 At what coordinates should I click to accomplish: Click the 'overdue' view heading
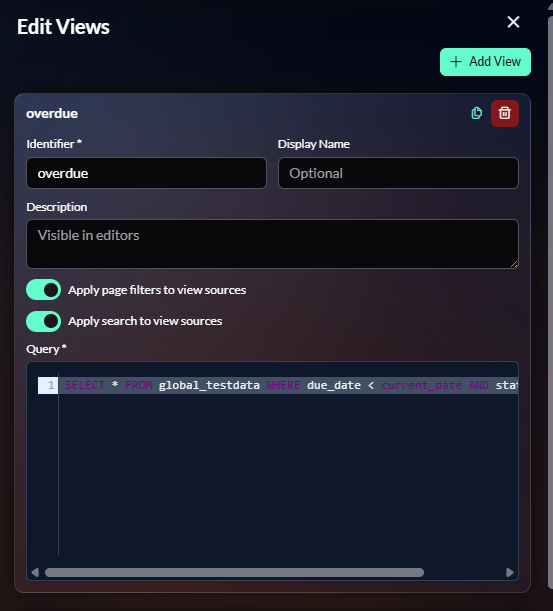click(x=52, y=113)
